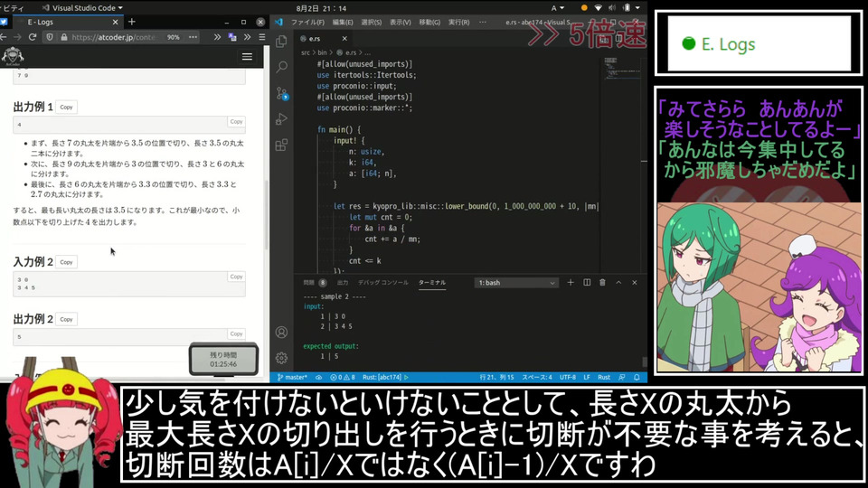Open the 編集(E) menu
Screen dimensions: 868x488
tap(343, 22)
